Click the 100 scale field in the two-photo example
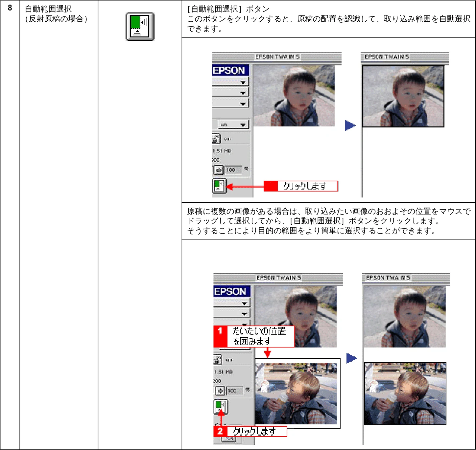 (235, 391)
